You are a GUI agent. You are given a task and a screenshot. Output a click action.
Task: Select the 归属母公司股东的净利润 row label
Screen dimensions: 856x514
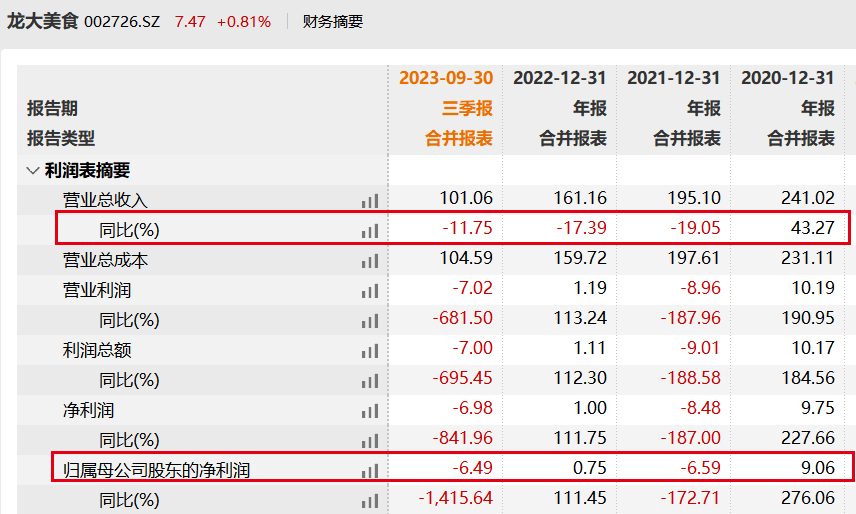(x=156, y=470)
